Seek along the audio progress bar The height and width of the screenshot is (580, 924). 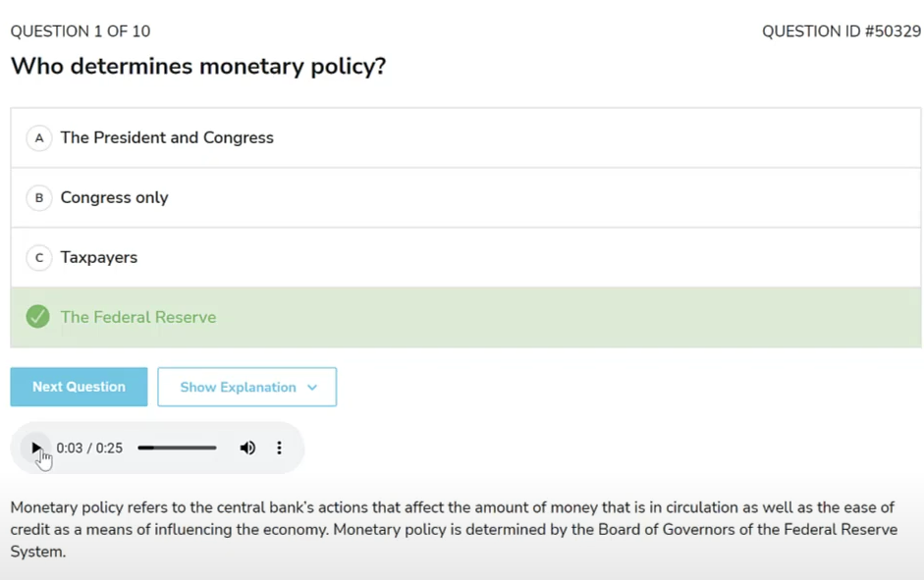tap(177, 448)
